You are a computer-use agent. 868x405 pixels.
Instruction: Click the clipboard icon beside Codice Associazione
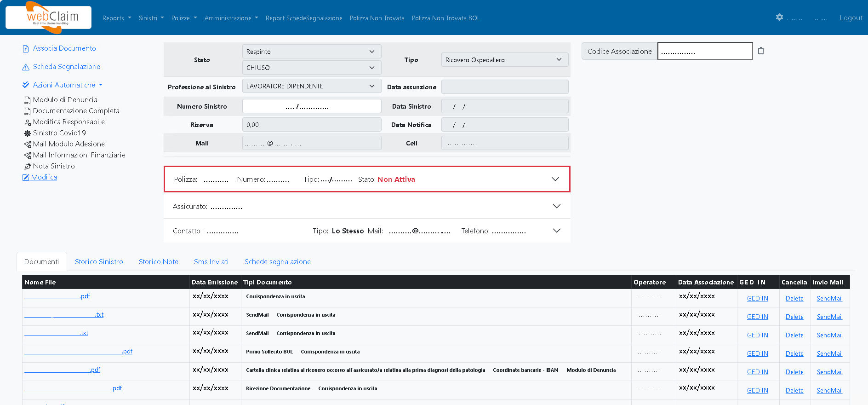click(761, 51)
